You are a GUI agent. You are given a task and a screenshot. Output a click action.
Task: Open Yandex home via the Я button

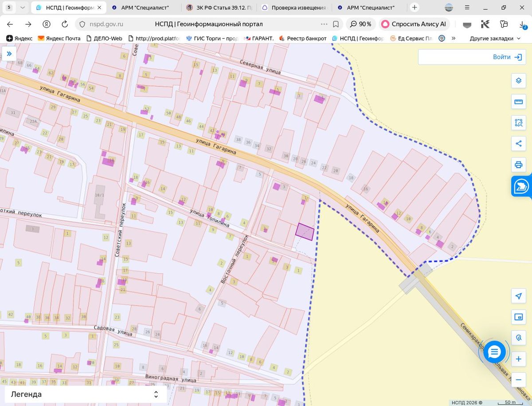pos(47,24)
